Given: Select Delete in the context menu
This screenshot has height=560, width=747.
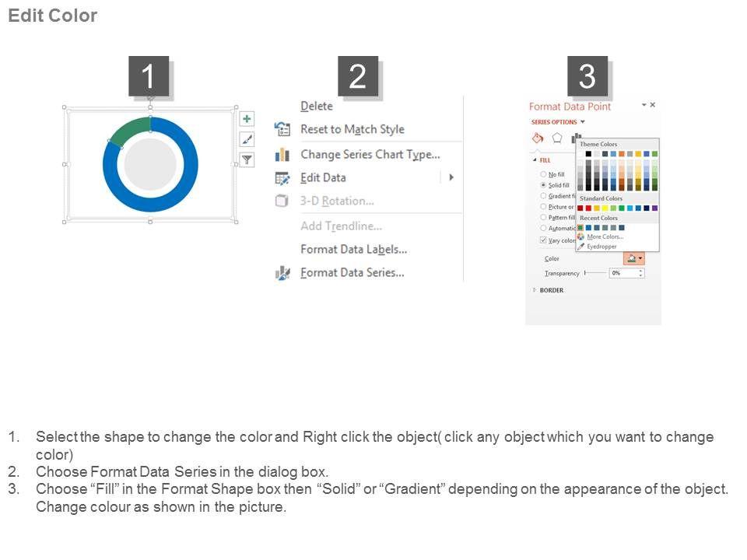Looking at the screenshot, I should click(317, 107).
